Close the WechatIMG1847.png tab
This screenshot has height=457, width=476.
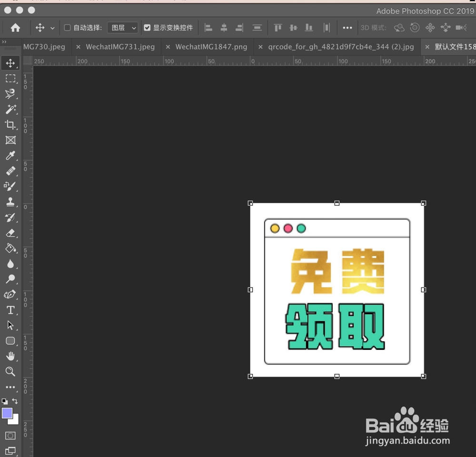(x=168, y=47)
